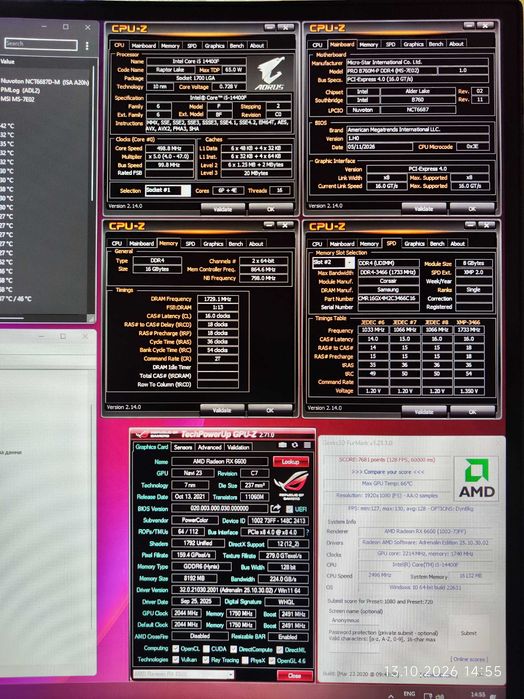Click 'GDDR6 (Hynix)' memory type value
524x699 pixels.
pyautogui.click(x=201, y=567)
